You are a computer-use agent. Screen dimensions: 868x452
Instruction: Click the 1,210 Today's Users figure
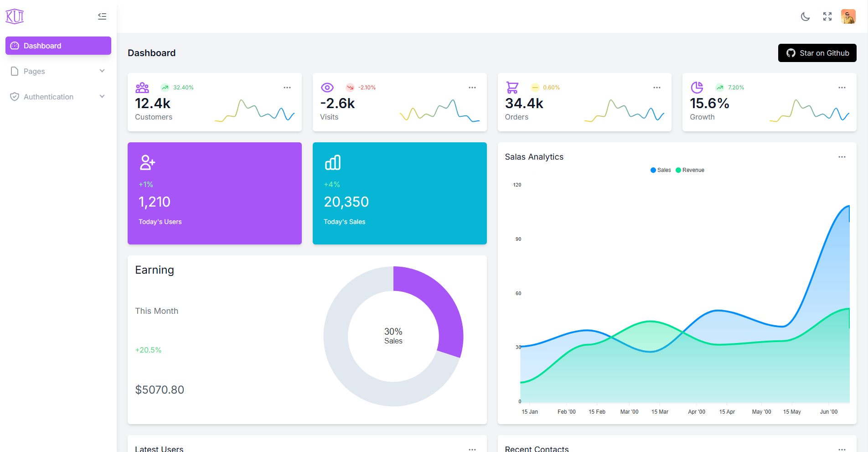click(x=155, y=202)
